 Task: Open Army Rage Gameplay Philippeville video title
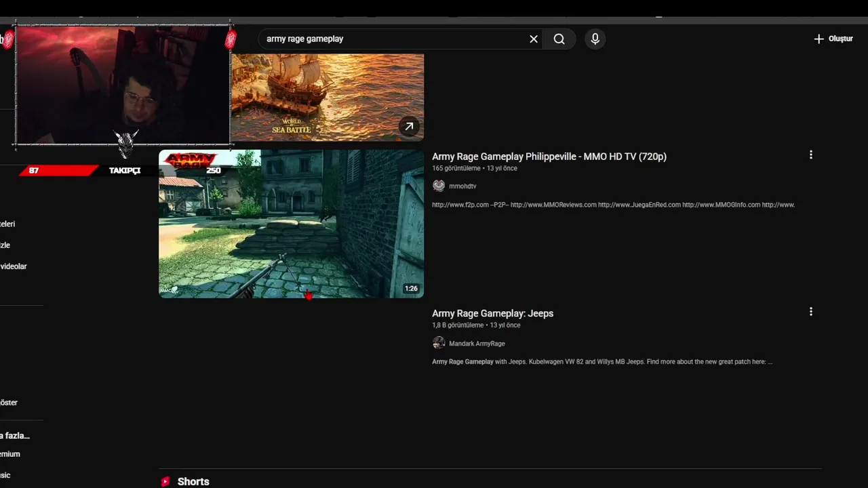tap(549, 157)
